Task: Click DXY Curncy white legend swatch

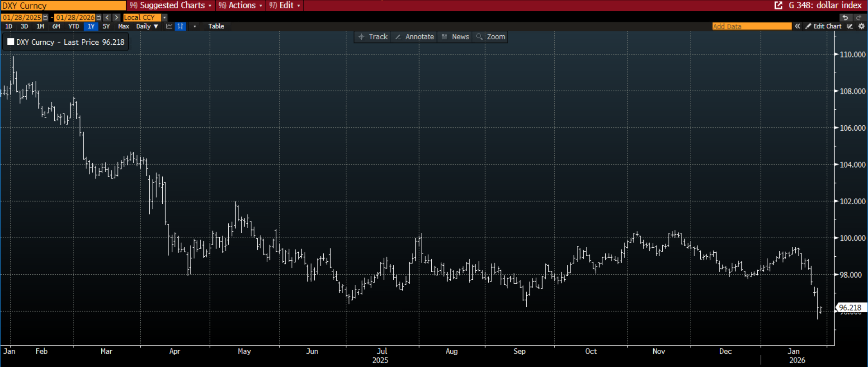Action: point(11,42)
